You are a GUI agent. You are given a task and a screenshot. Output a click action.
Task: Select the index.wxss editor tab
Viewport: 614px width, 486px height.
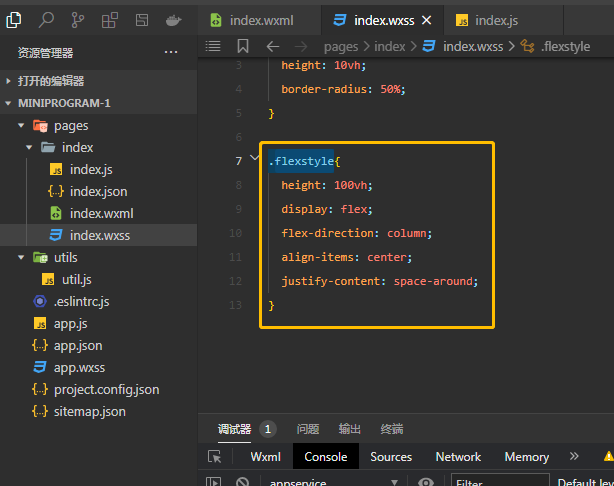tap(383, 20)
